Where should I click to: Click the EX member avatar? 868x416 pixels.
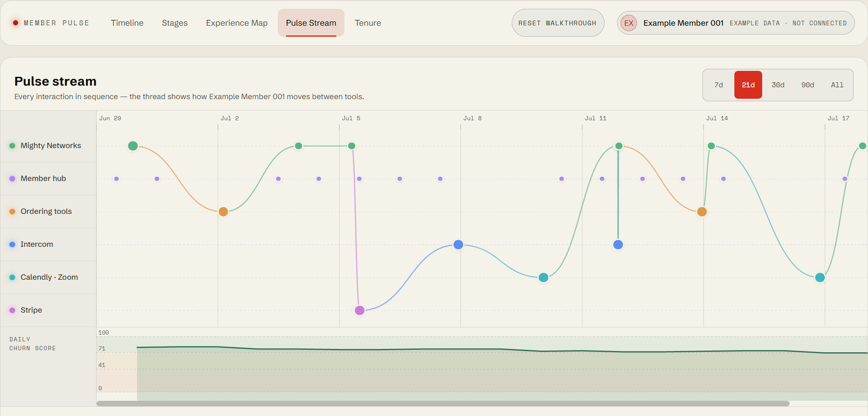[x=629, y=23]
